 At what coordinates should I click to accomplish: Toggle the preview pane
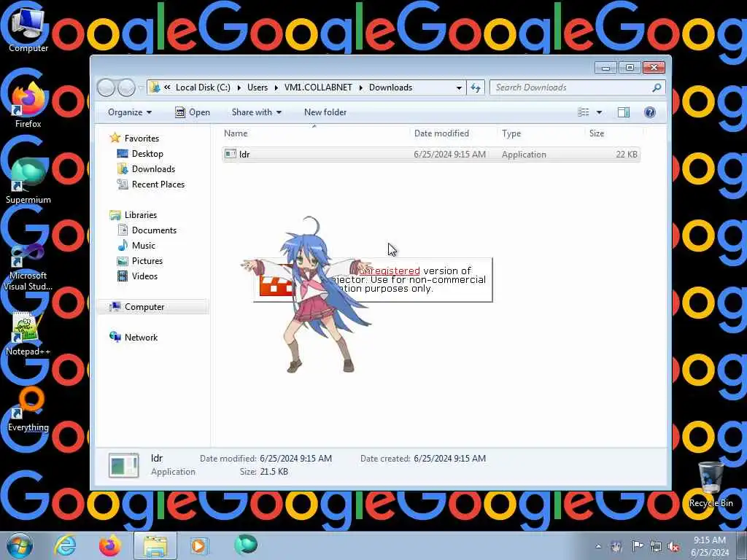coord(624,112)
